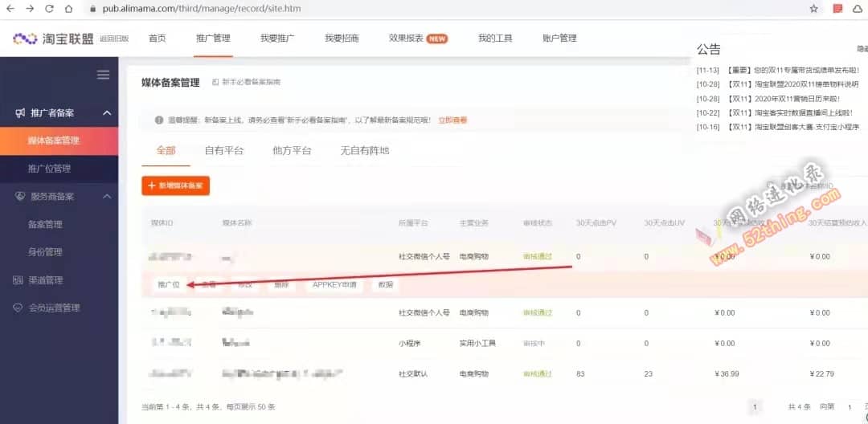Click the 推广位 button in the expanded row
Image resolution: width=868 pixels, height=424 pixels.
[x=168, y=285]
